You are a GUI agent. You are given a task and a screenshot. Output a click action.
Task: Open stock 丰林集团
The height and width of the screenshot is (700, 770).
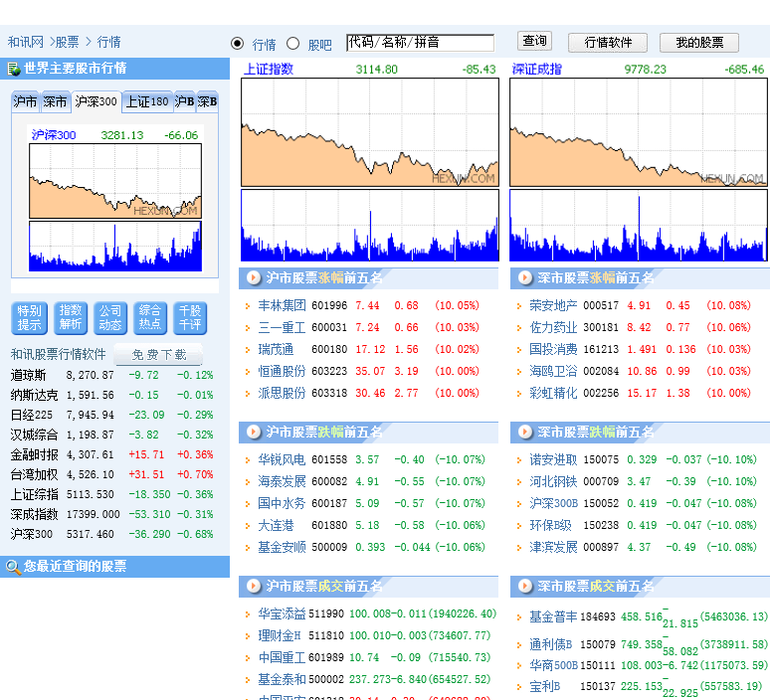(282, 305)
